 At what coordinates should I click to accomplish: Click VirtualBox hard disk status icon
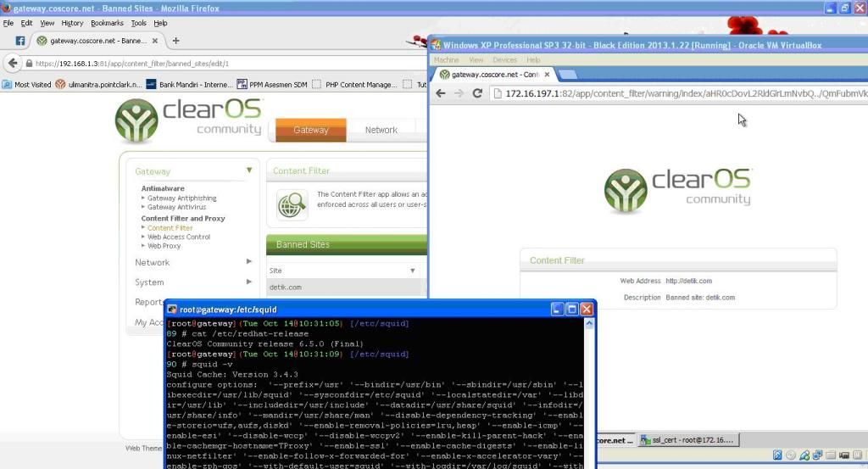coord(777,455)
